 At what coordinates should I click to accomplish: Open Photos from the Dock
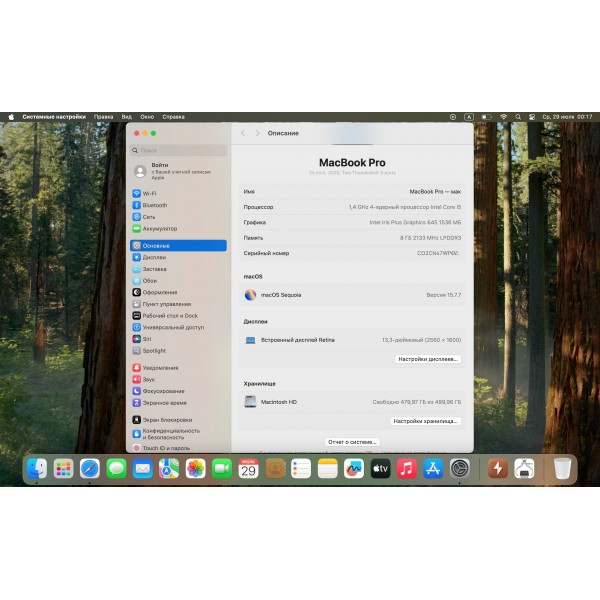click(196, 468)
